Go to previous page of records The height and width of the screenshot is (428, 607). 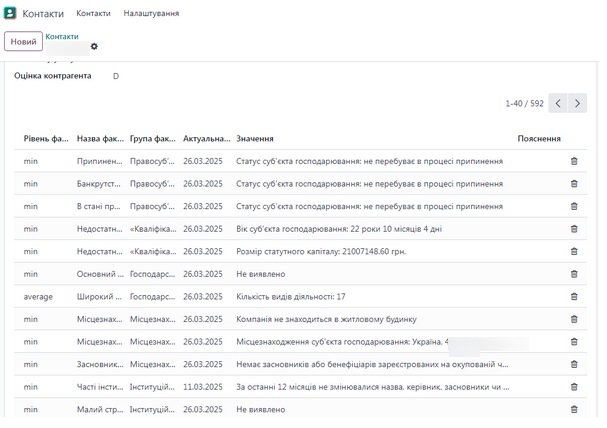[x=558, y=103]
